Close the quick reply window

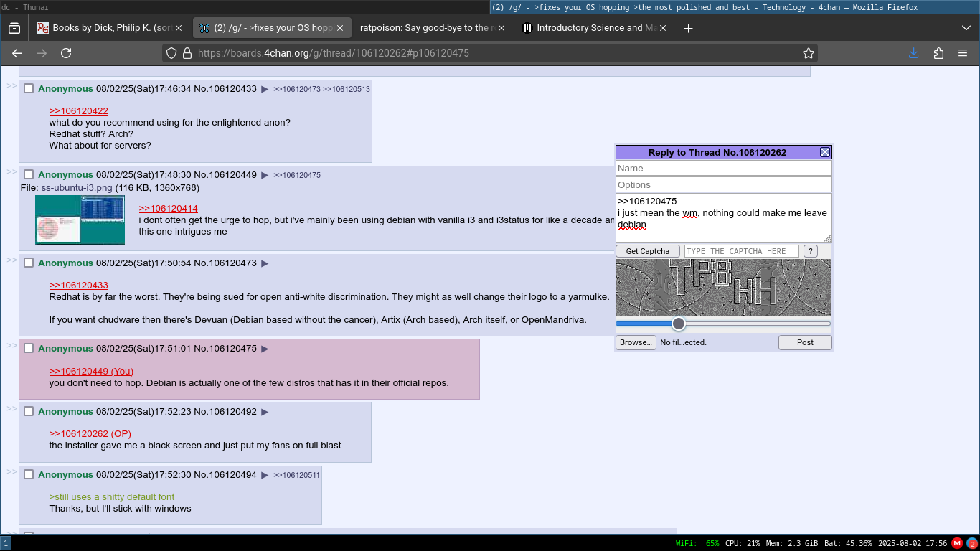pos(825,152)
